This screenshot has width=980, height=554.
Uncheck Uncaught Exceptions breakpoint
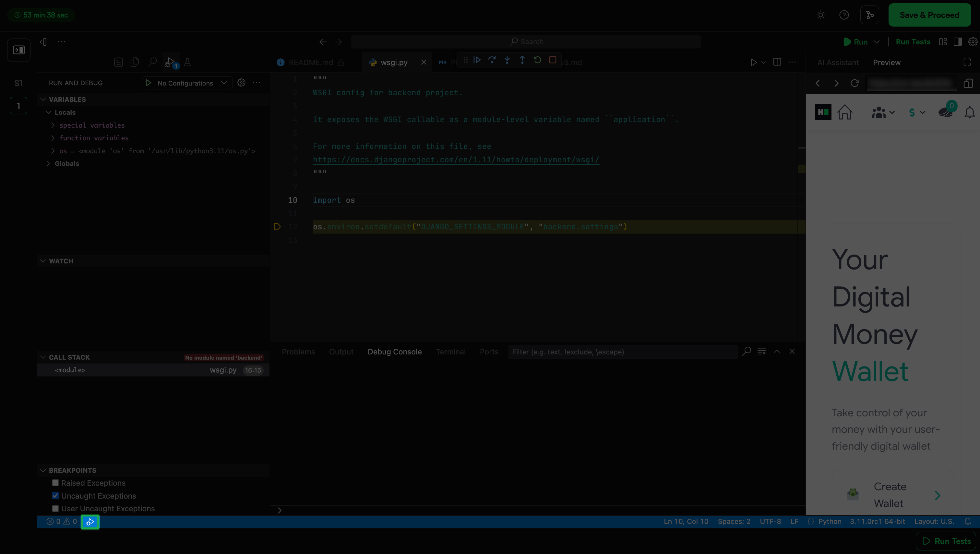pos(55,496)
